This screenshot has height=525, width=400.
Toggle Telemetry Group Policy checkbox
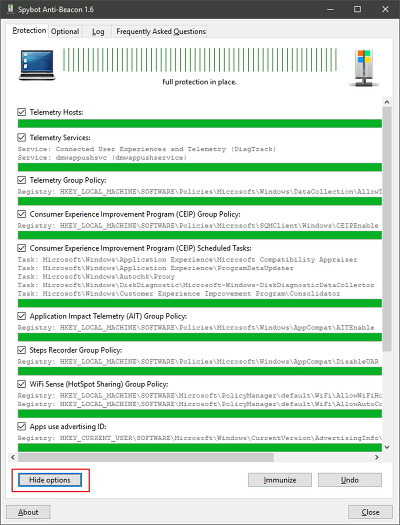(21, 180)
